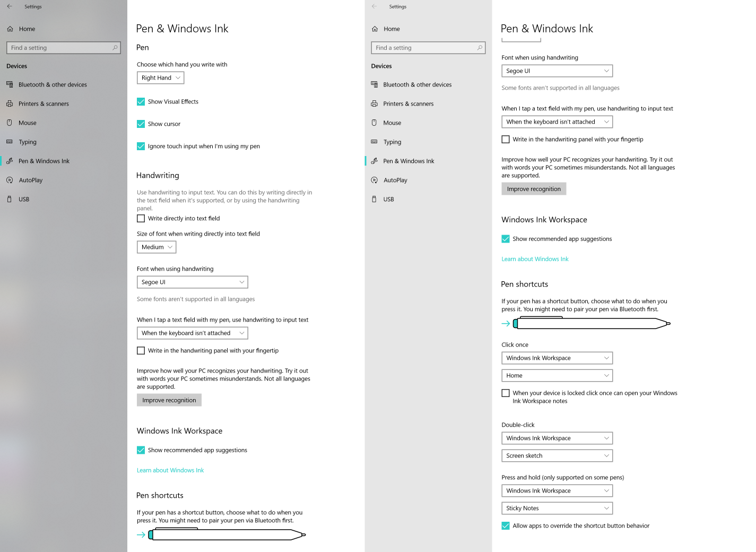Choose the Mouse icon in left window sidebar

pyautogui.click(x=10, y=123)
